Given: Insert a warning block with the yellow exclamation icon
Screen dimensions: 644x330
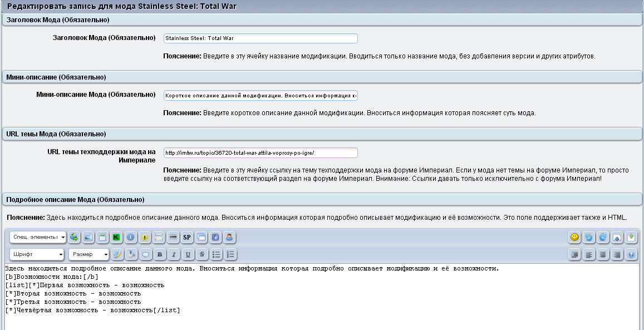Looking at the screenshot, I should 145,237.
